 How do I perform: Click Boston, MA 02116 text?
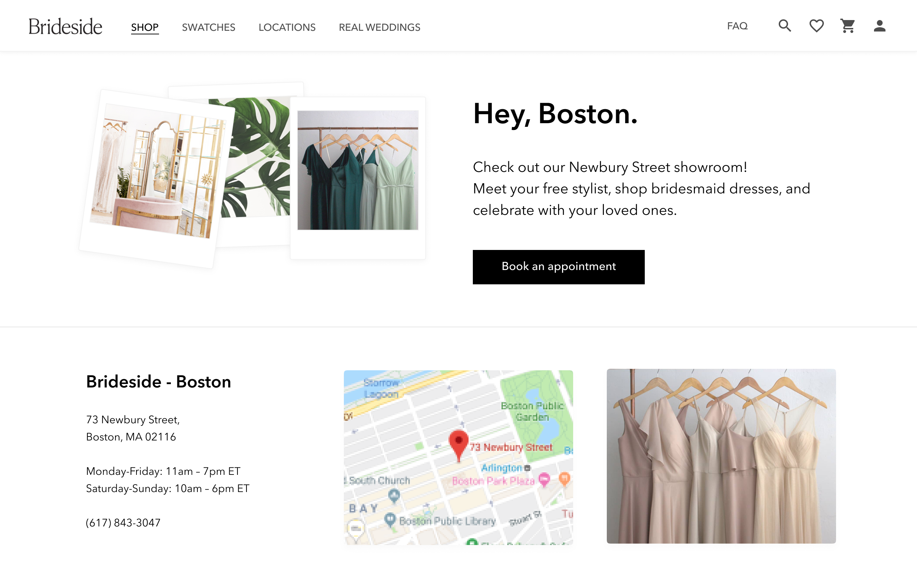tap(131, 437)
